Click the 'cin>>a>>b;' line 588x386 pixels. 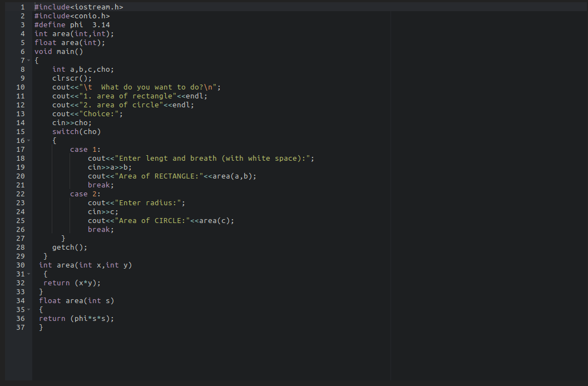pos(110,167)
